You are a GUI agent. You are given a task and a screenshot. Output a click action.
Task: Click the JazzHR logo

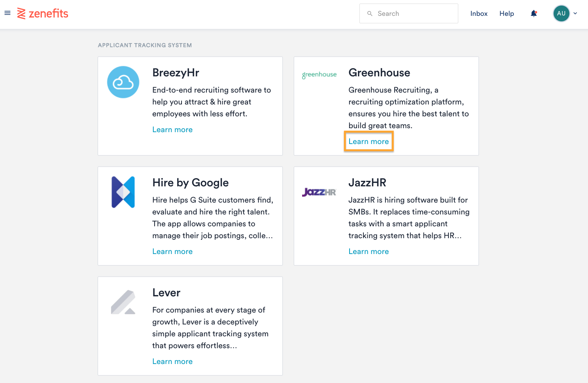click(x=319, y=192)
